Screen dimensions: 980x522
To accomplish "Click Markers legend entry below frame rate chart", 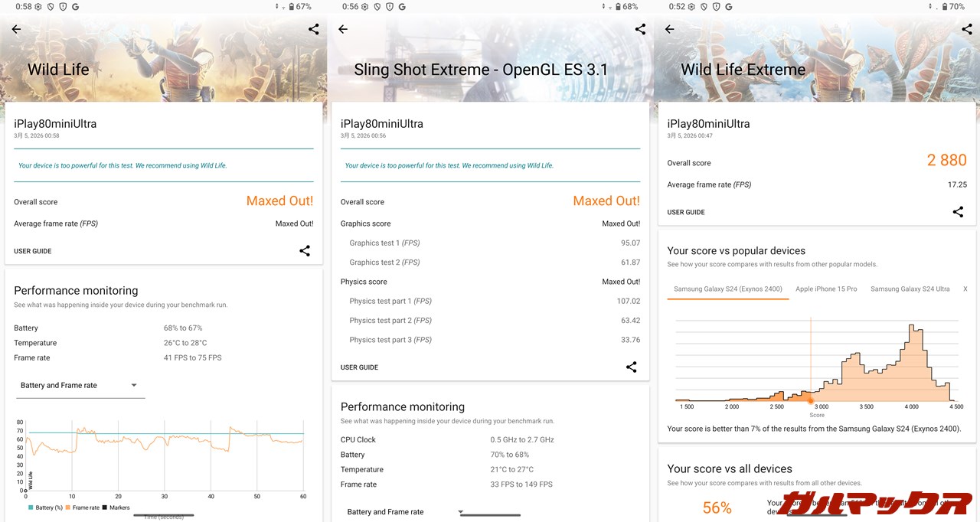I will pos(116,507).
